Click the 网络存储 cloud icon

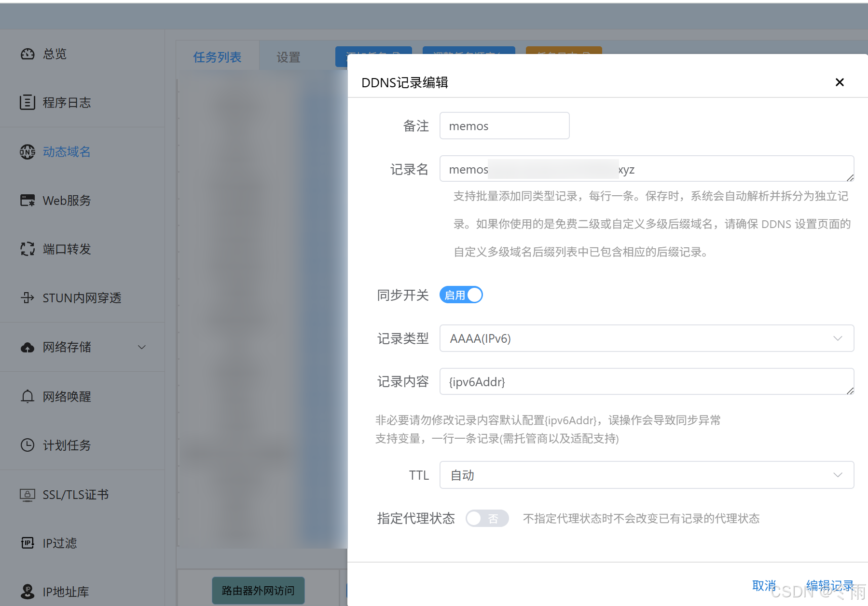click(x=28, y=347)
